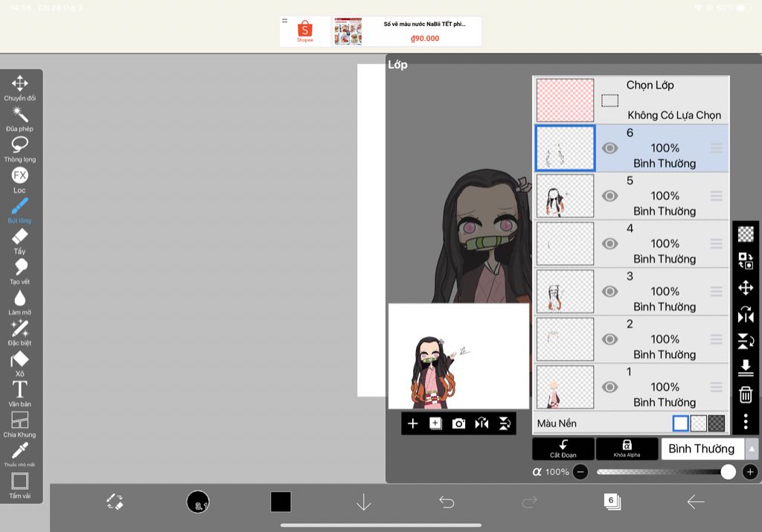Tap the move layer icon on right strip
Image resolution: width=762 pixels, height=532 pixels.
pyautogui.click(x=746, y=288)
